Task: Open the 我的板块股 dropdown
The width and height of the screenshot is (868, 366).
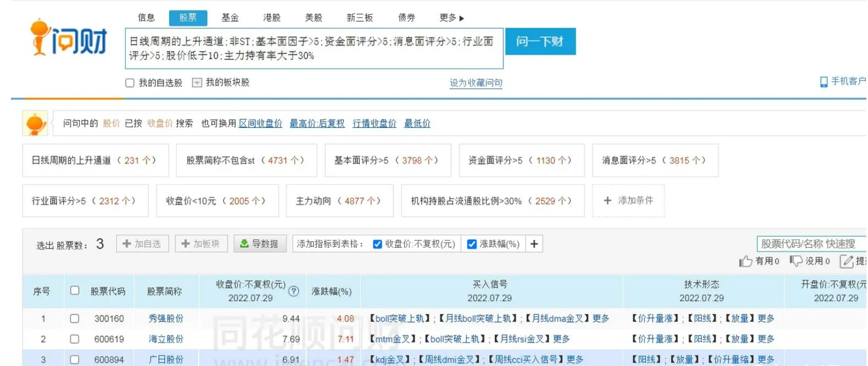Action: point(197,83)
